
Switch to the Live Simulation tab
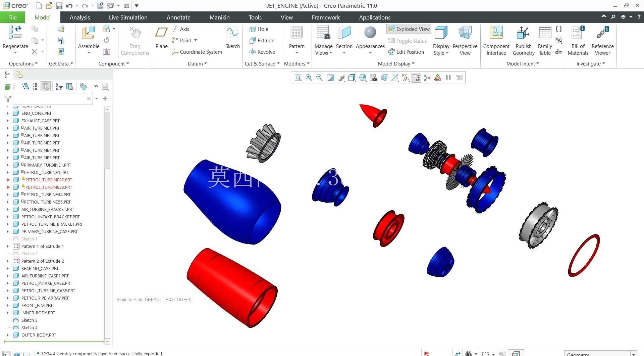pyautogui.click(x=128, y=17)
